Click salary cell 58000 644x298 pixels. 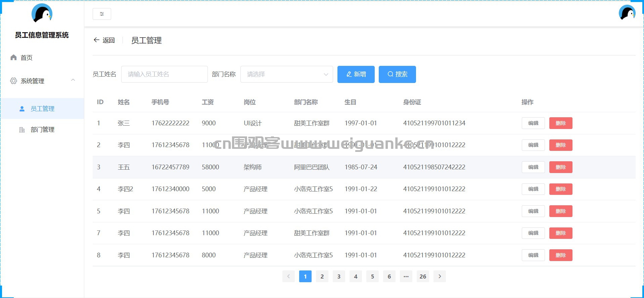click(210, 167)
